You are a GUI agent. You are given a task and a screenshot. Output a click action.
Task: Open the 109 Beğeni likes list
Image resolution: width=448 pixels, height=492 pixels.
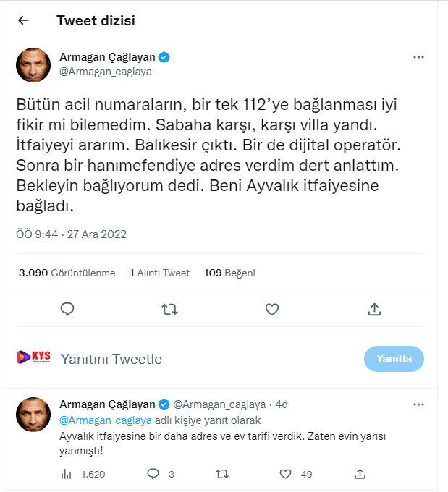229,273
